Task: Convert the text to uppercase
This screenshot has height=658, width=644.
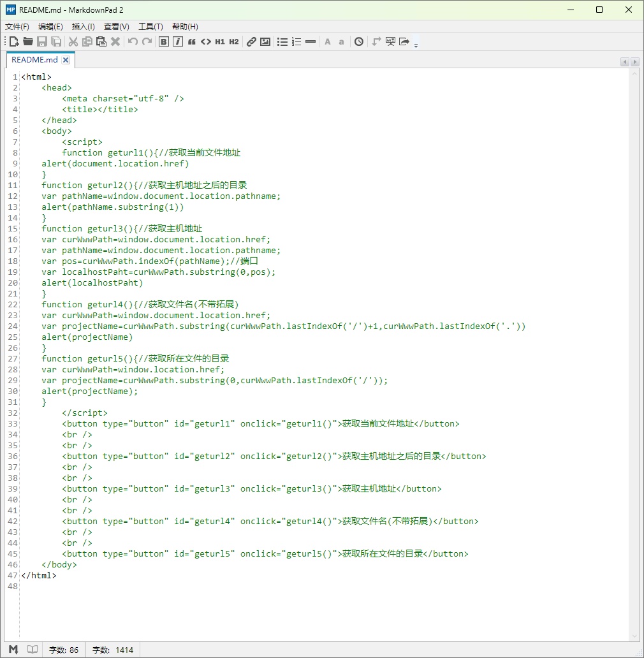Action: 328,41
